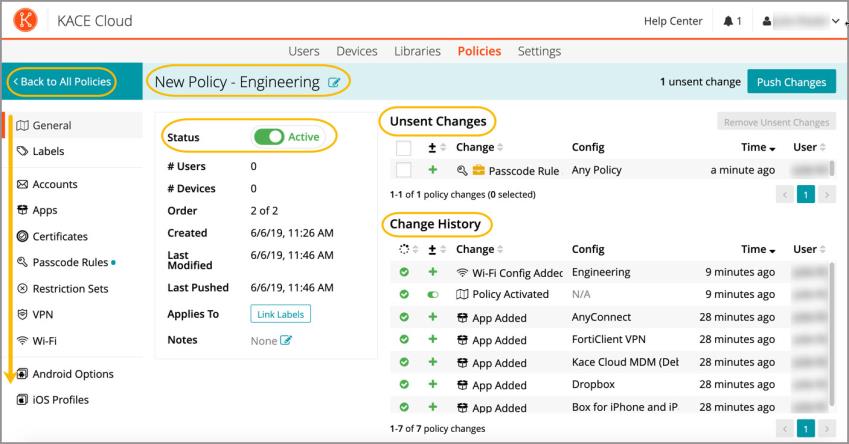Image resolution: width=849 pixels, height=444 pixels.
Task: Open Wi-Fi section in sidebar
Action: [43, 341]
